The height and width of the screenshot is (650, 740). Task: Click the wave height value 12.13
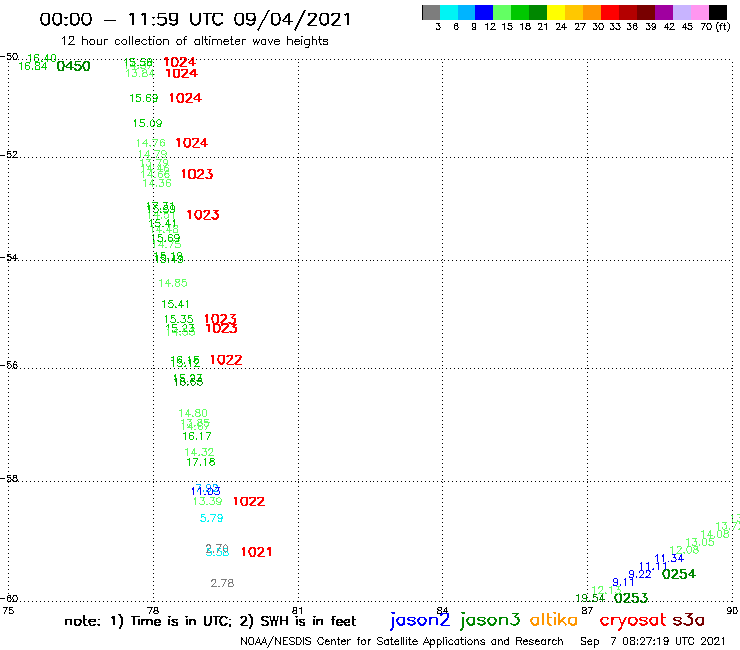click(606, 591)
